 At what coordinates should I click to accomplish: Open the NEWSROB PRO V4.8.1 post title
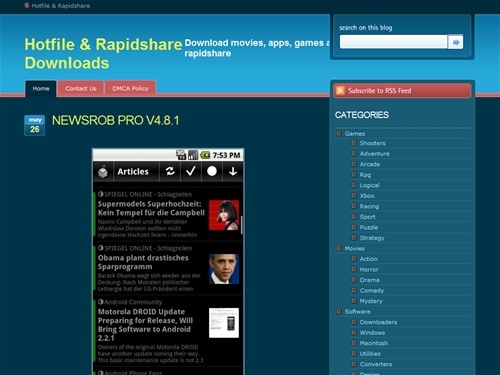(116, 120)
